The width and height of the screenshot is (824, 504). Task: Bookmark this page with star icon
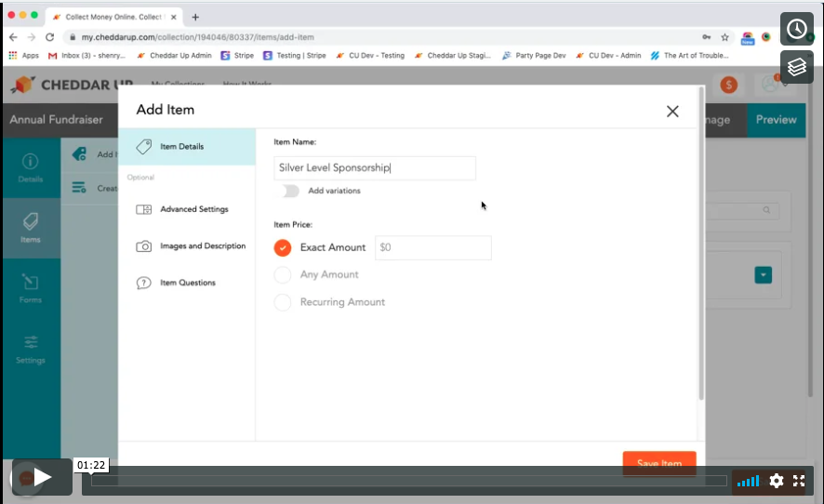pyautogui.click(x=724, y=37)
